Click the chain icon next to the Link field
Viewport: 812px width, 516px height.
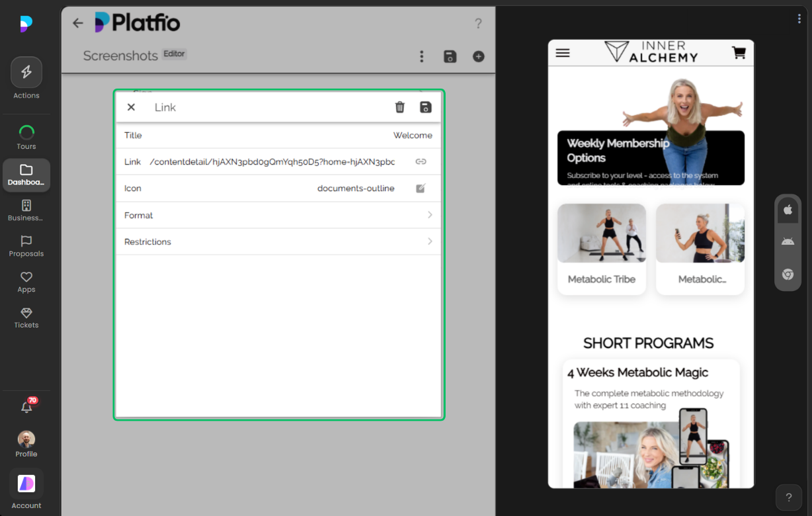[x=421, y=161]
